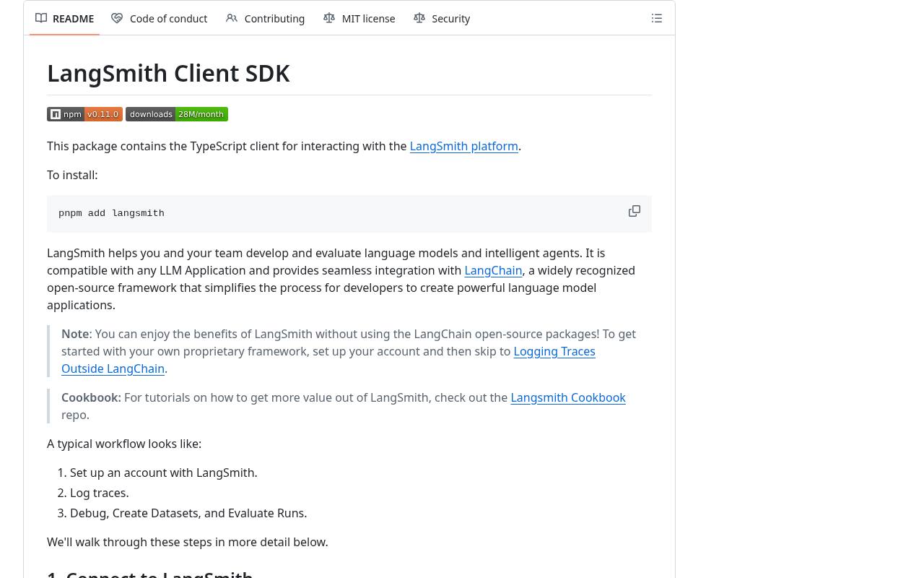This screenshot has height=578, width=924.
Task: Click the book icon beside README
Action: (41, 18)
